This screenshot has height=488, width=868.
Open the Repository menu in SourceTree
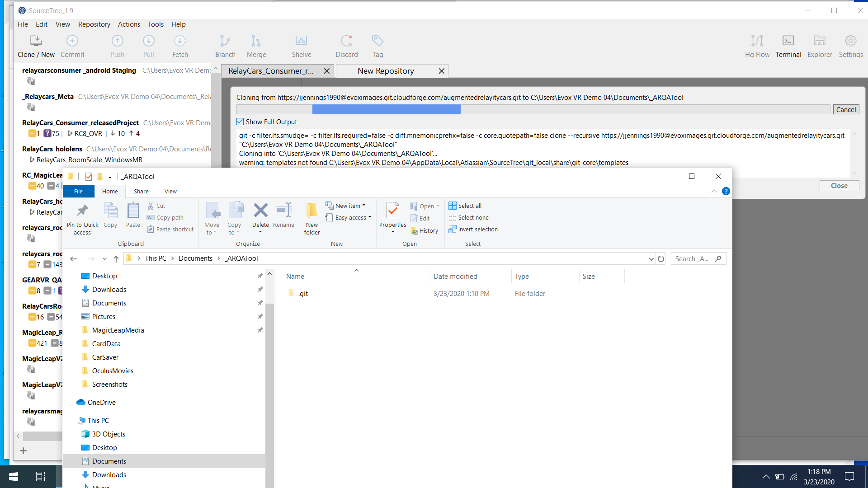[94, 24]
